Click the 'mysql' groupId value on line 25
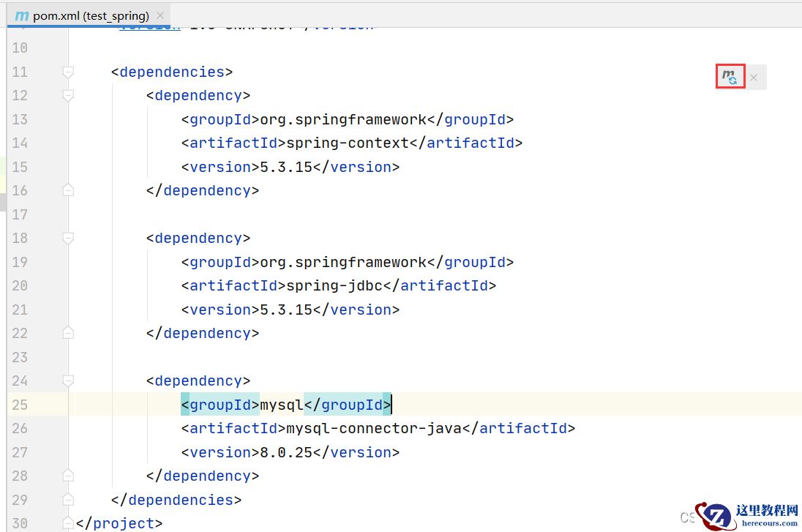This screenshot has width=802, height=532. [282, 405]
